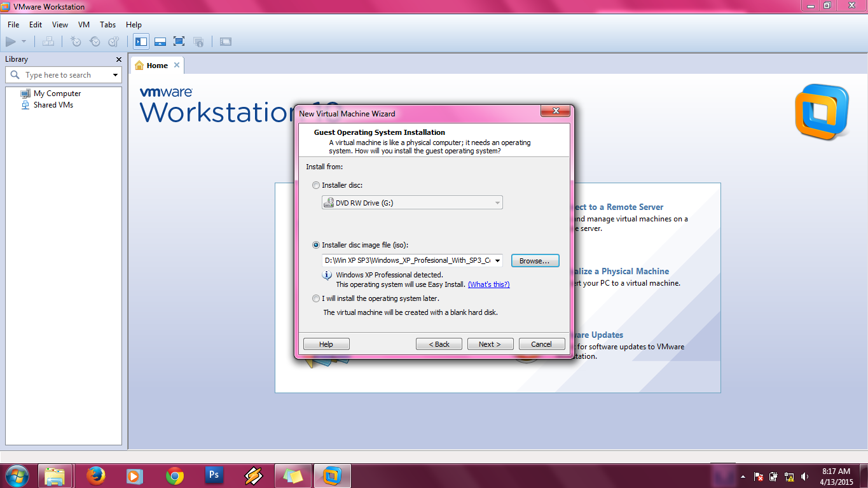Open the Windows Start button
The height and width of the screenshot is (488, 868).
pos(17,476)
